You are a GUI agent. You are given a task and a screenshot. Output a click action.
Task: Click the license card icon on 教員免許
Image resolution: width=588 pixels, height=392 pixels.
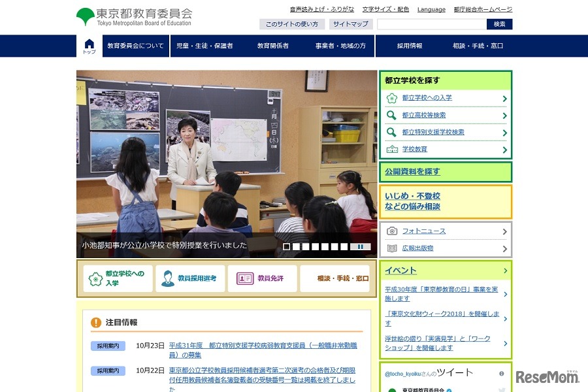[x=245, y=278]
